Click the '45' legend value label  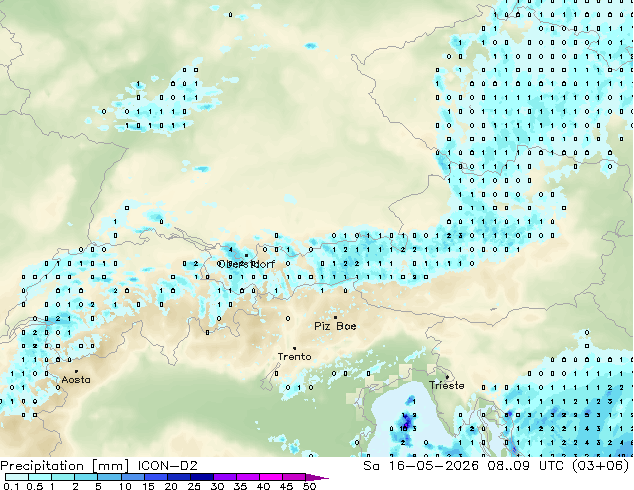pyautogui.click(x=286, y=486)
